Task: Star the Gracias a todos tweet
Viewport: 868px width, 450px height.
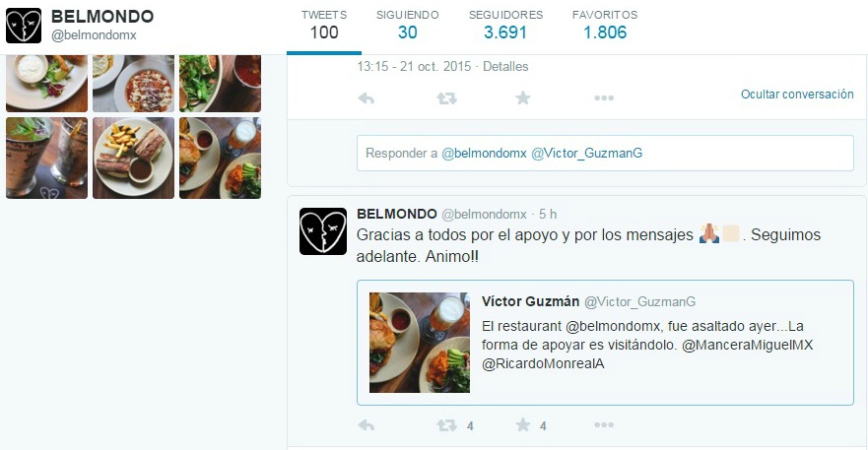Action: click(x=522, y=424)
